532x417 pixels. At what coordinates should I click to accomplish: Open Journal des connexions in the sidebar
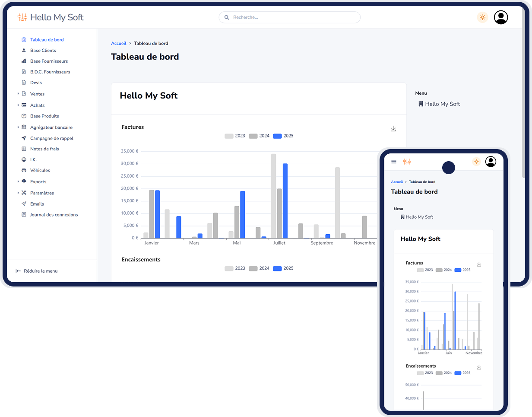point(54,215)
